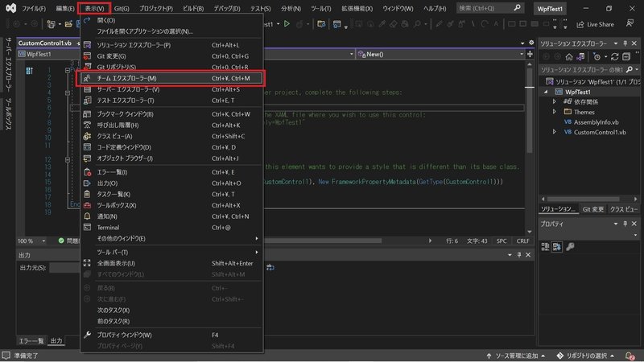Expand その他のウィンドウ(E) submenu
The height and width of the screenshot is (362, 644).
[171, 238]
